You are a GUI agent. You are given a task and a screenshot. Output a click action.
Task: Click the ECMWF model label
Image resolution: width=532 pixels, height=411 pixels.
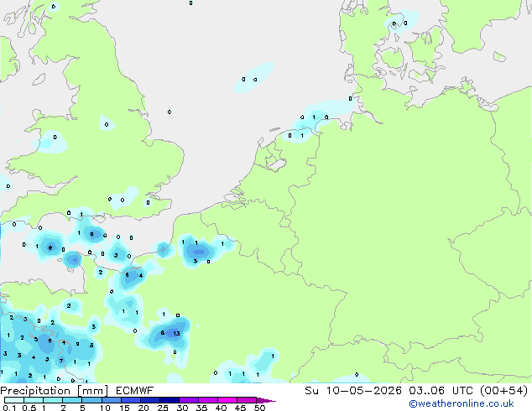[135, 391]
